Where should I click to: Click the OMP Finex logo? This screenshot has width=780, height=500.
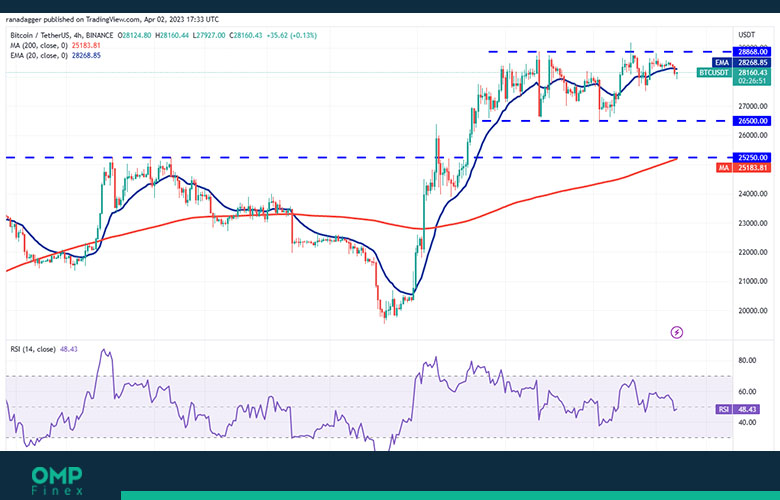click(57, 481)
